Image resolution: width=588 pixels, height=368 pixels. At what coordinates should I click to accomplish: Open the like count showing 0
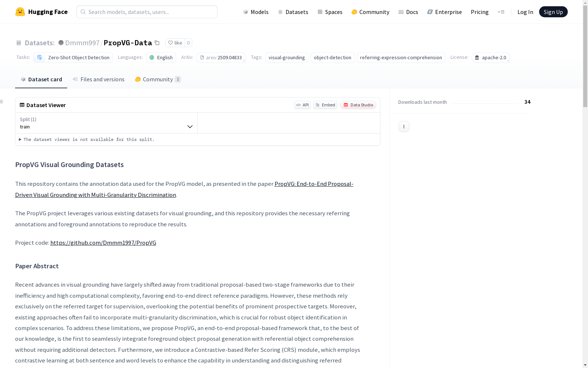point(188,43)
